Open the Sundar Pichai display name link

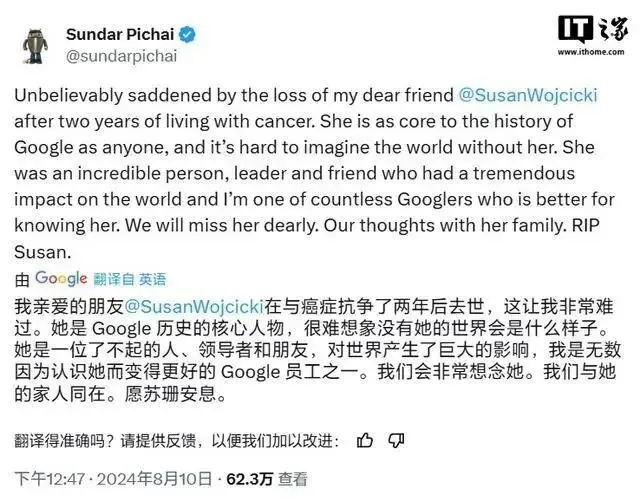pyautogui.click(x=119, y=35)
